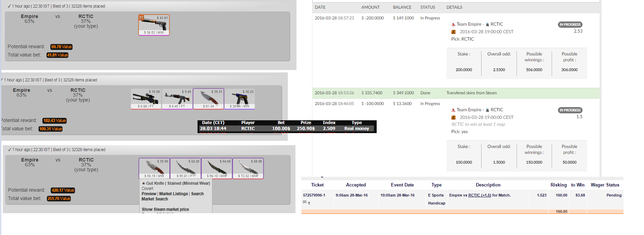This screenshot has height=235, width=644.
Task: Select the P90 skin priced $30.23
Action: coord(240,99)
